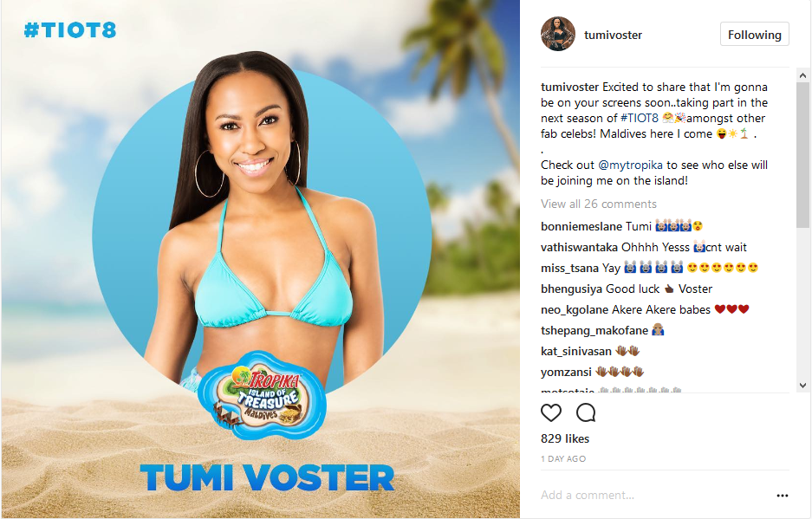Click tumivoster's profile avatar
Screen dimensions: 812x519
558,34
